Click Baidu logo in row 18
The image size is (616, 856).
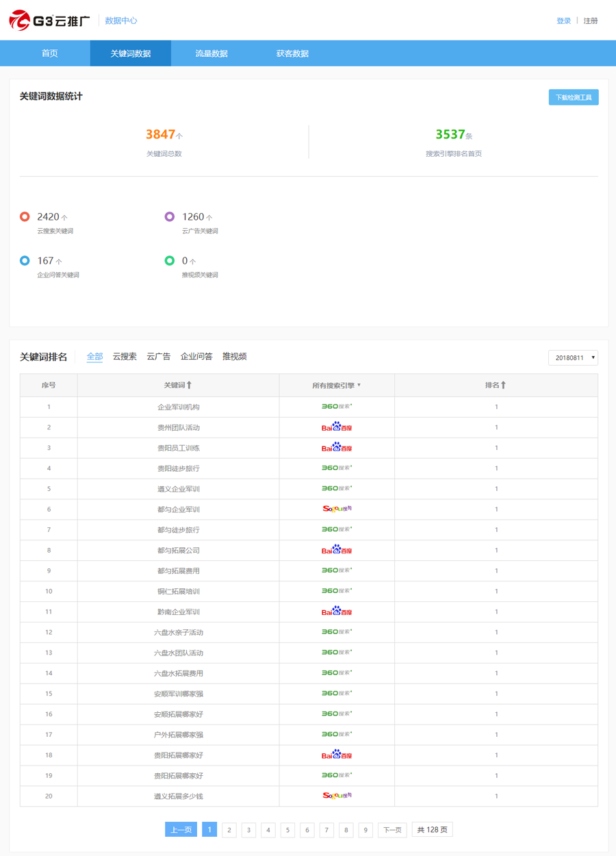pos(337,755)
